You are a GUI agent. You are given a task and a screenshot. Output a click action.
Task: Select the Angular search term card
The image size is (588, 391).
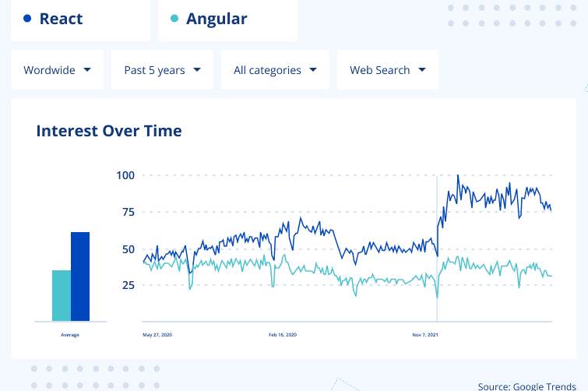coord(227,19)
